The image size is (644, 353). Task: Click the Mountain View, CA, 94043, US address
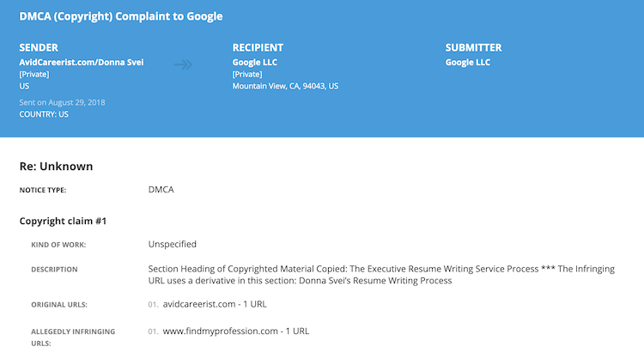[285, 86]
